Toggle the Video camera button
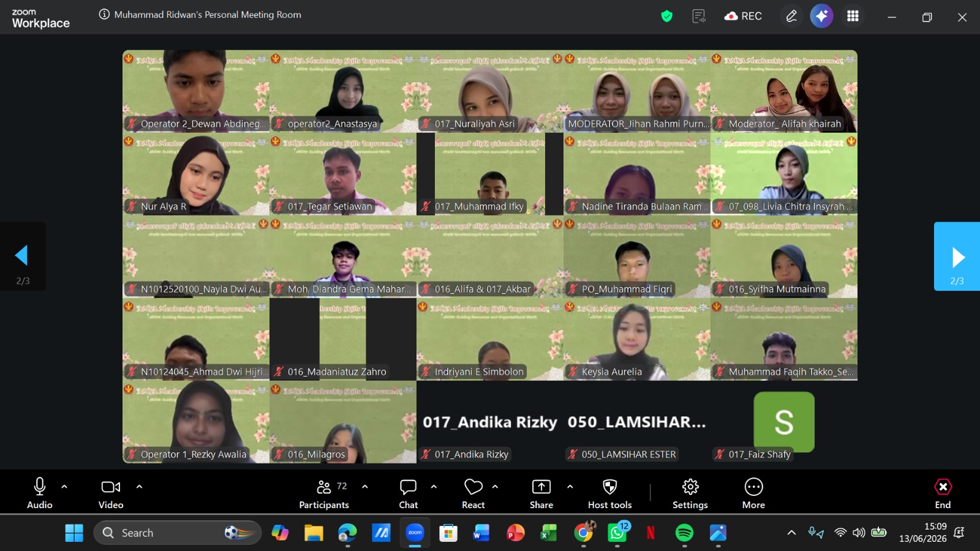Viewport: 980px width, 551px height. (111, 493)
